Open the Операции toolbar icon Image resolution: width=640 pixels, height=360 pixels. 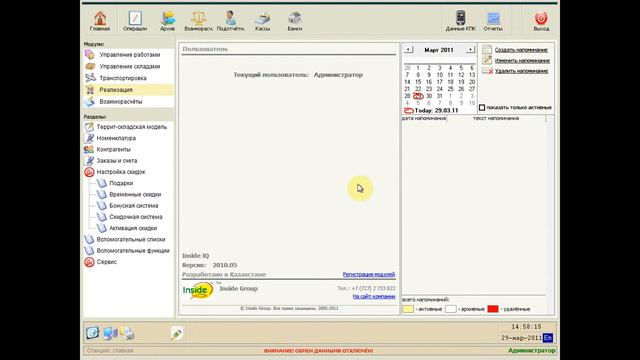click(x=135, y=21)
